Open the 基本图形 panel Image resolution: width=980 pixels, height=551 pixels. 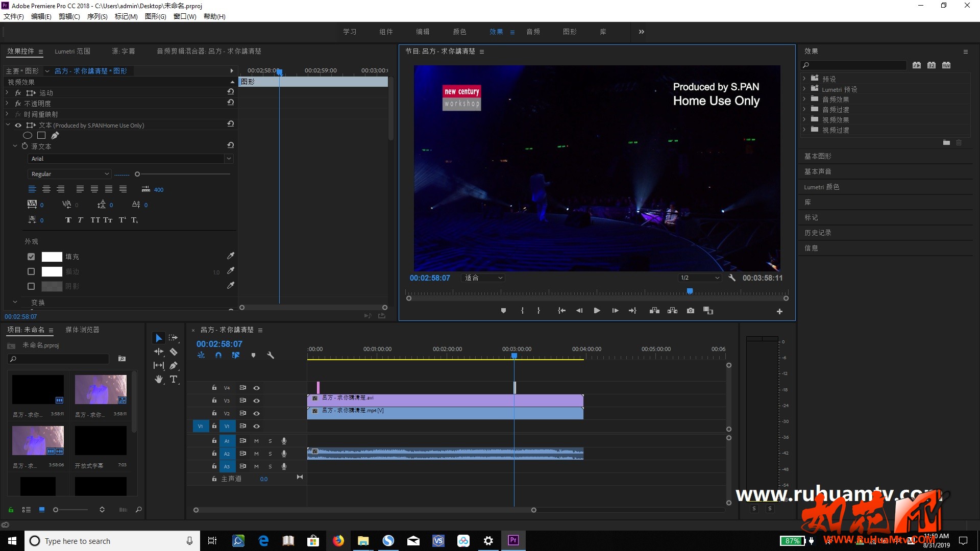[818, 156]
